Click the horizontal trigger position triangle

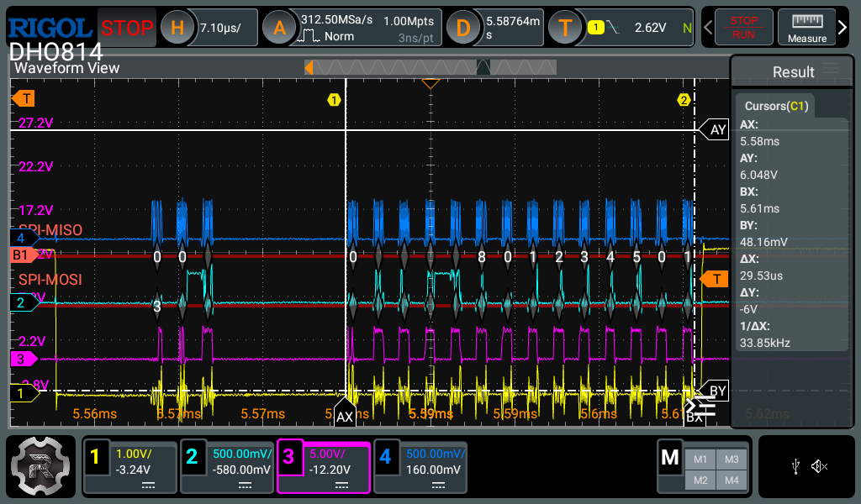(430, 84)
